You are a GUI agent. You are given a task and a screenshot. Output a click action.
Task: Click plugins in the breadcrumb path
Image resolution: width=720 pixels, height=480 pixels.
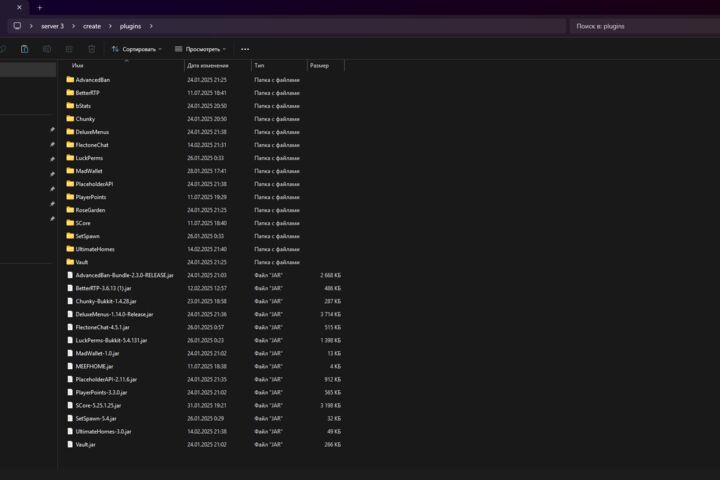click(130, 26)
